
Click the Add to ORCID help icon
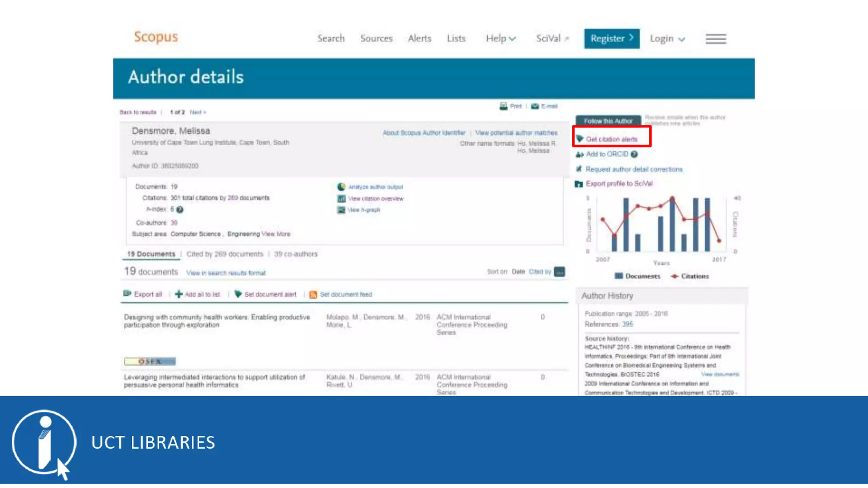point(634,154)
